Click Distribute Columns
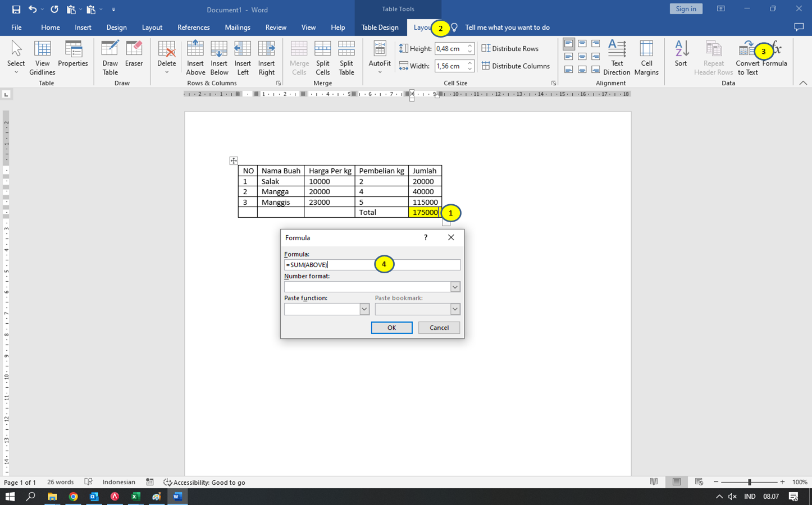 tap(516, 66)
